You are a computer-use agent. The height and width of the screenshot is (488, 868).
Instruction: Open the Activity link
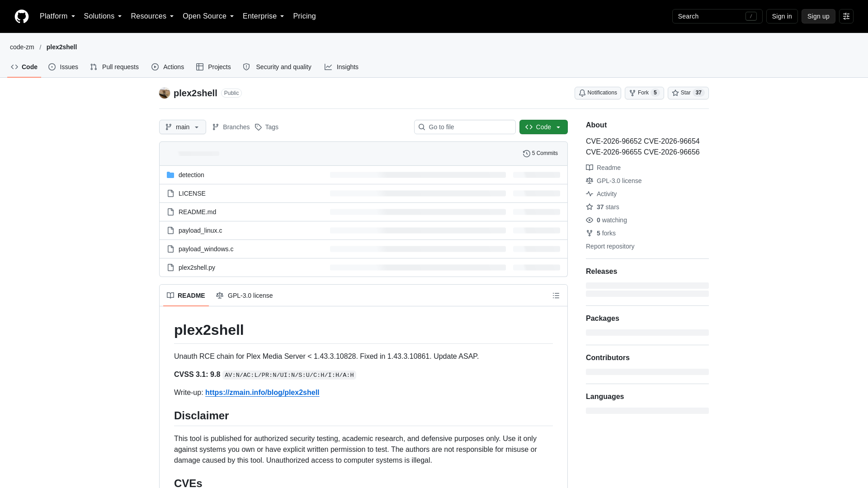click(601, 194)
